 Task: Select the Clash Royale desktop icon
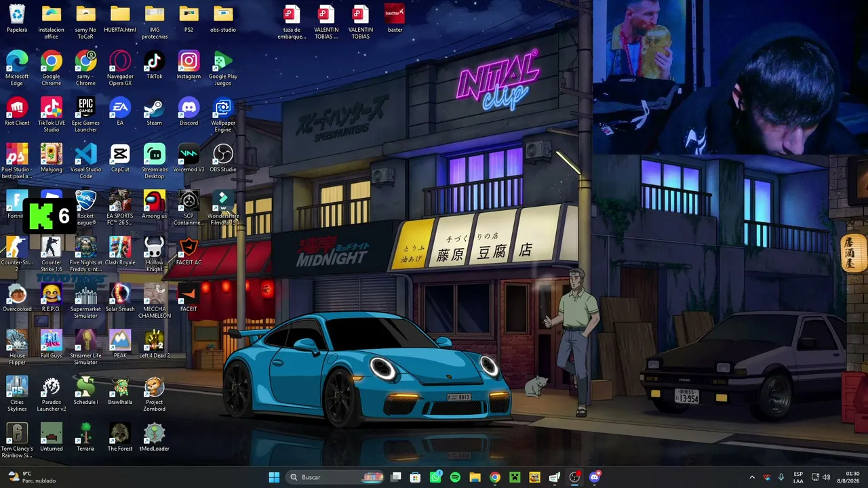[120, 251]
